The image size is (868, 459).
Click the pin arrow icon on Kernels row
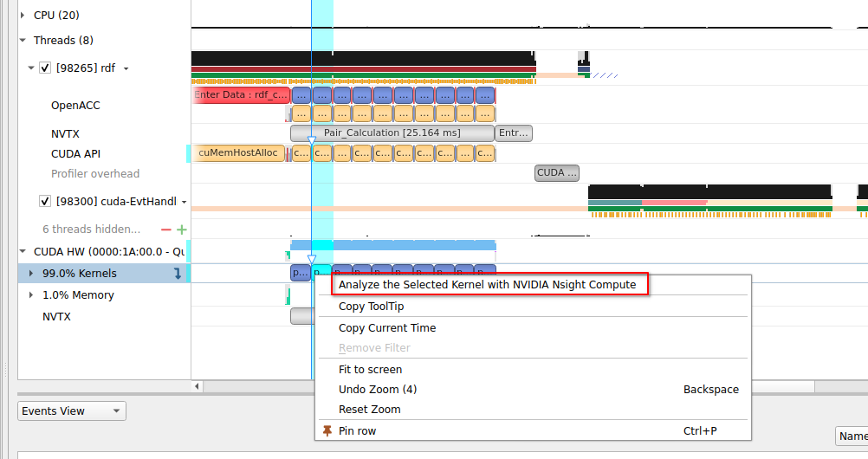178,274
